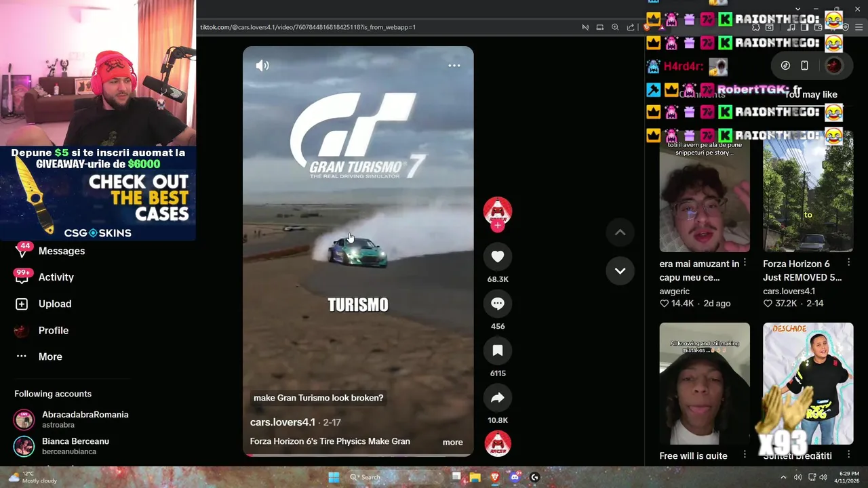Open options menu for 'Forza Horizon 6' recommendation
This screenshot has height=488, width=868.
click(x=848, y=262)
